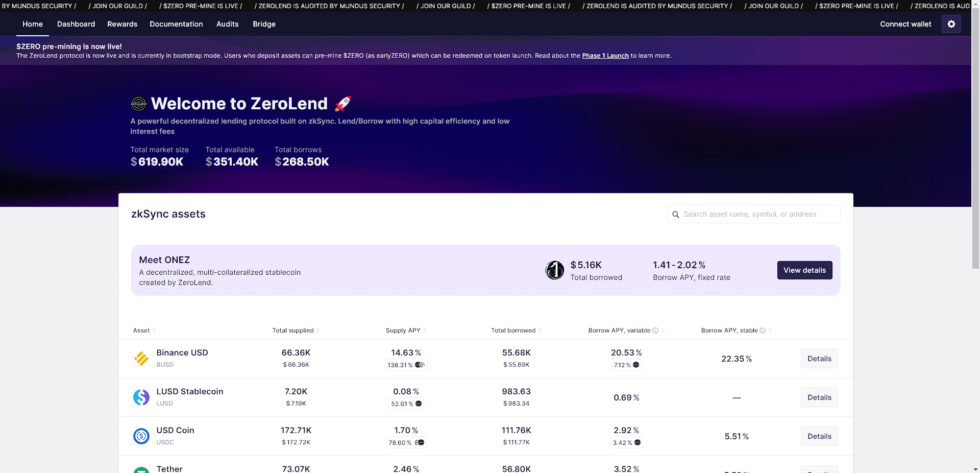Open the Dashboard tab
The image size is (980, 473).
point(76,24)
